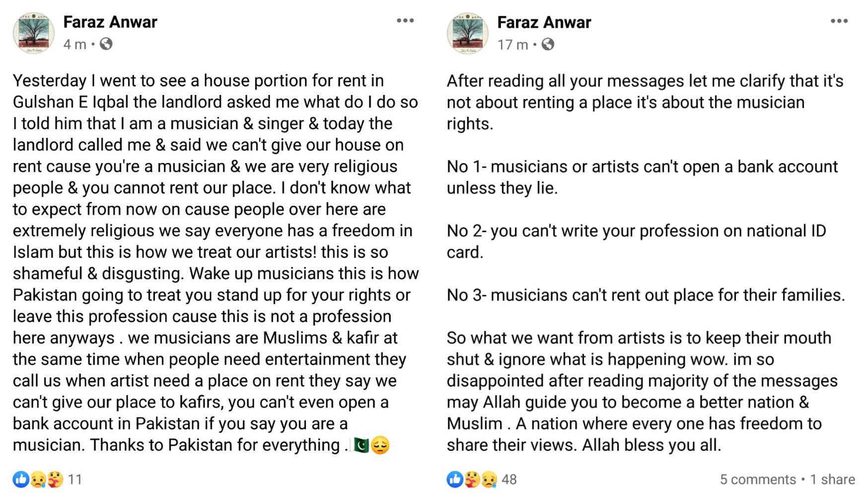Click the tree profile picture on the 17 m post
868x497 pixels.
point(468,33)
